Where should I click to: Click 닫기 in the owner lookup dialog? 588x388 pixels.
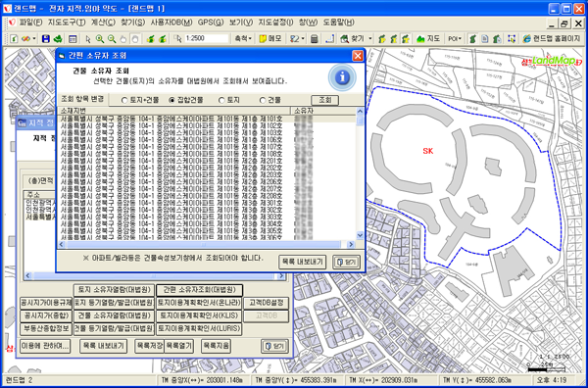(347, 262)
